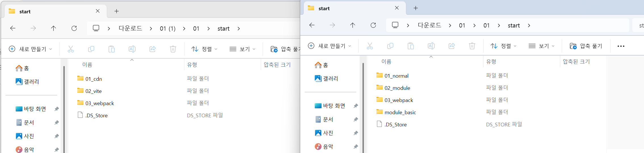Go up one level in right window
Image resolution: width=644 pixels, height=153 pixels.
pyautogui.click(x=353, y=25)
